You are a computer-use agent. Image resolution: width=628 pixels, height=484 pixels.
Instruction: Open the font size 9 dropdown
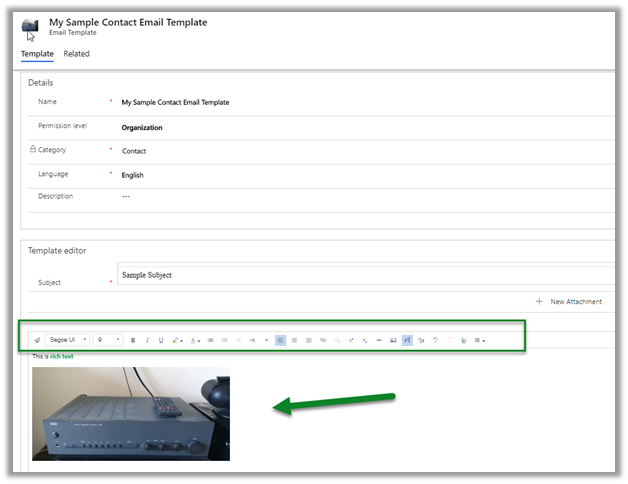(x=108, y=340)
